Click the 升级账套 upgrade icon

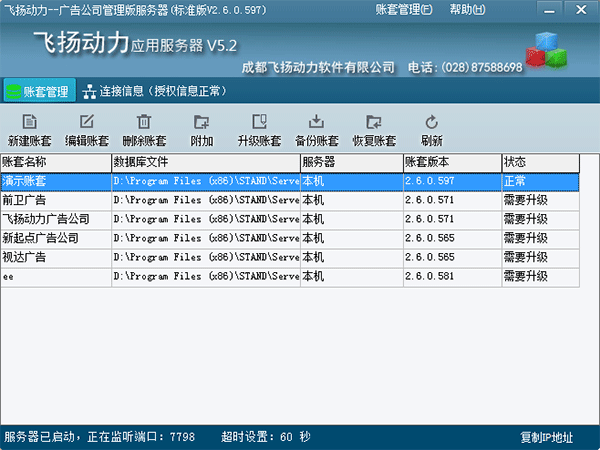click(x=259, y=122)
